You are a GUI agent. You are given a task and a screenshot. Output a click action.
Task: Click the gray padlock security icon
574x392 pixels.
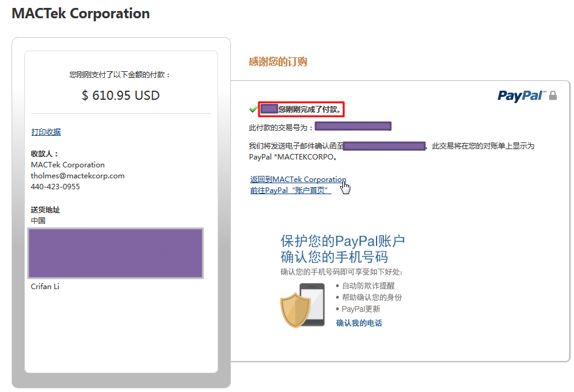coord(553,96)
